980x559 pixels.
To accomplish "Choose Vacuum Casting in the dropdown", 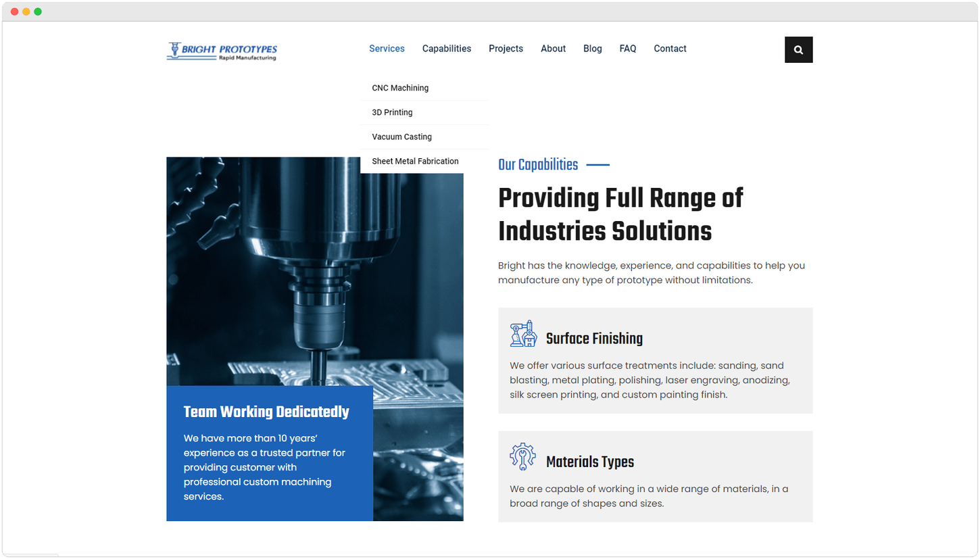I will [424, 137].
